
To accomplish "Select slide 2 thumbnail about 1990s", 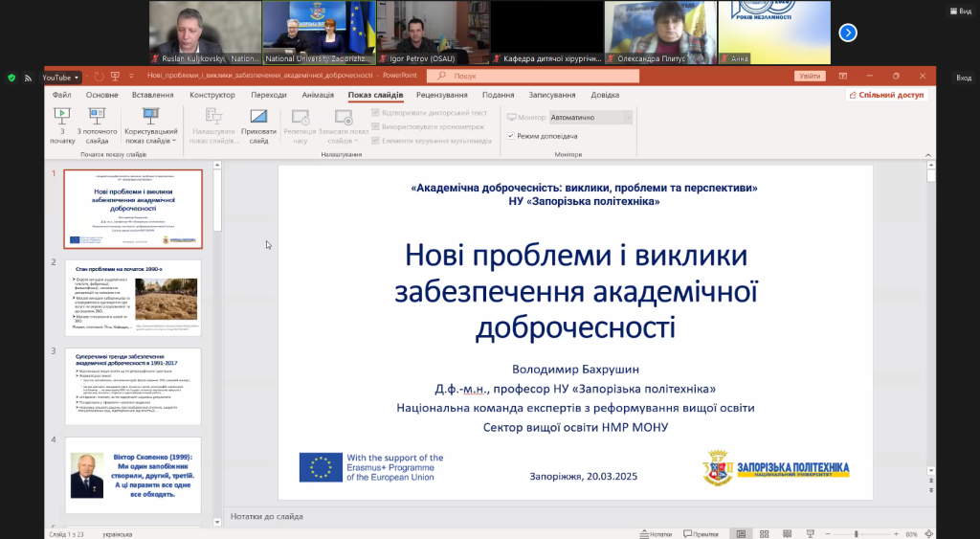I will 133,298.
